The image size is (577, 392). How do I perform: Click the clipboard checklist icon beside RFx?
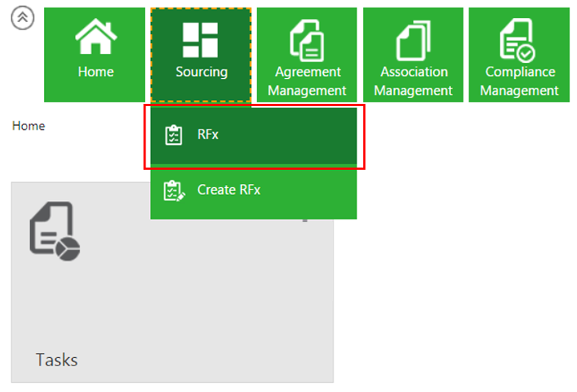[x=174, y=136]
